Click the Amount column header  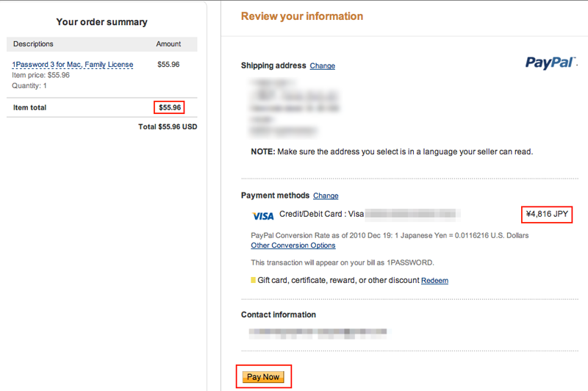[x=168, y=44]
